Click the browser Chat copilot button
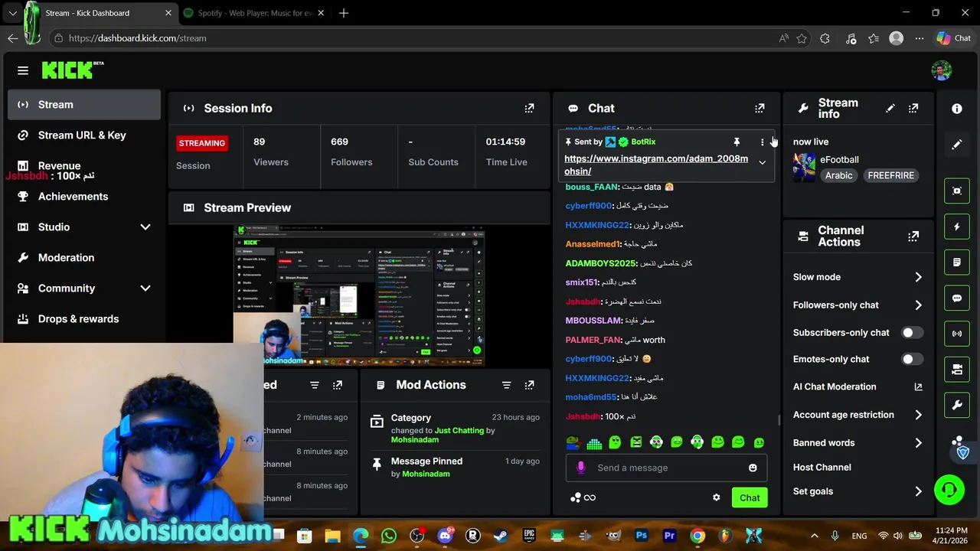Screen dimensions: 980x551 point(954,38)
